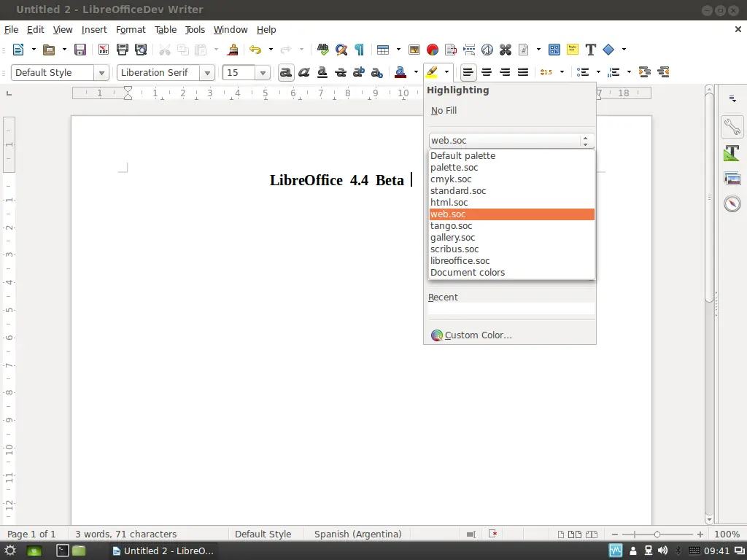Expand the Liberation Serif font name dropdown
The image size is (747, 560).
tap(206, 73)
